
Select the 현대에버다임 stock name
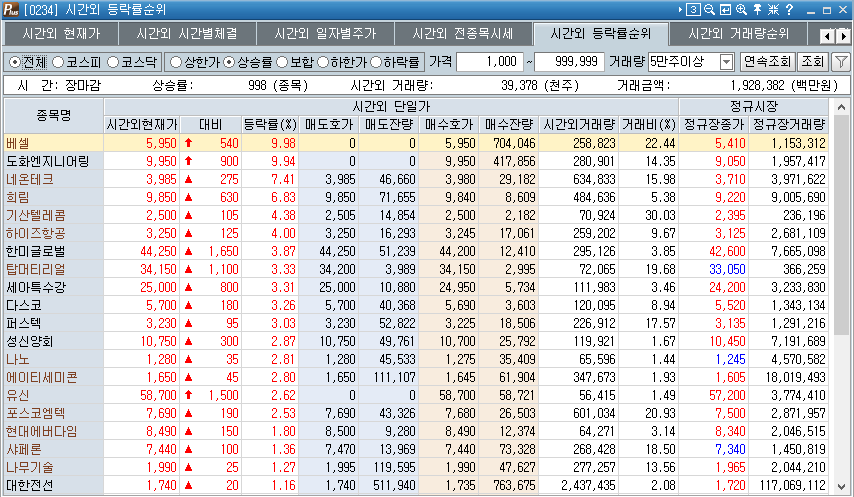click(41, 431)
